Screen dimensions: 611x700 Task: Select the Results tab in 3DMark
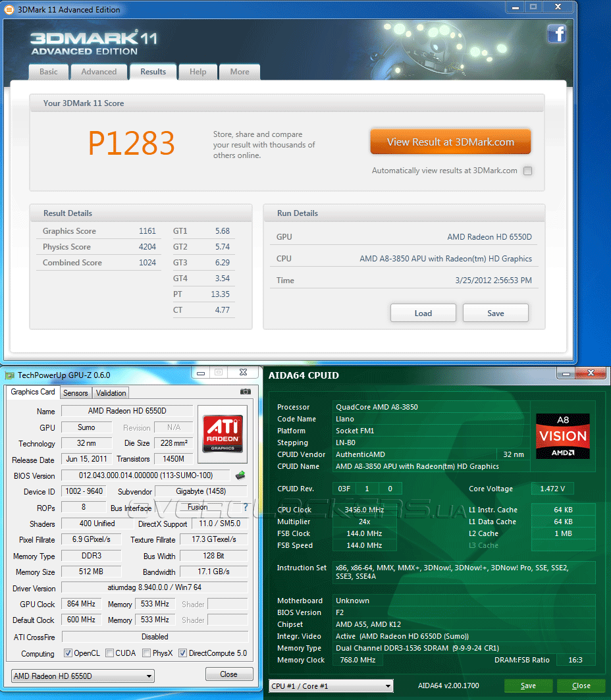coord(153,72)
